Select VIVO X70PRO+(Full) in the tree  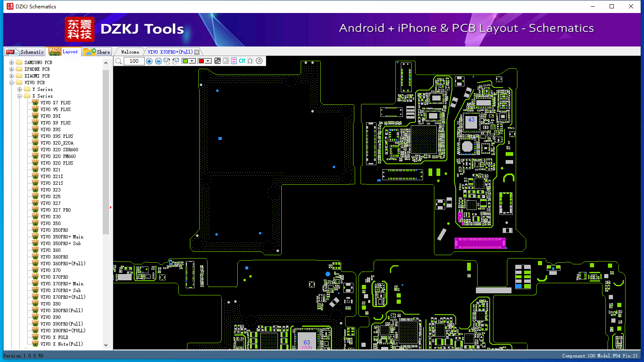point(63,297)
